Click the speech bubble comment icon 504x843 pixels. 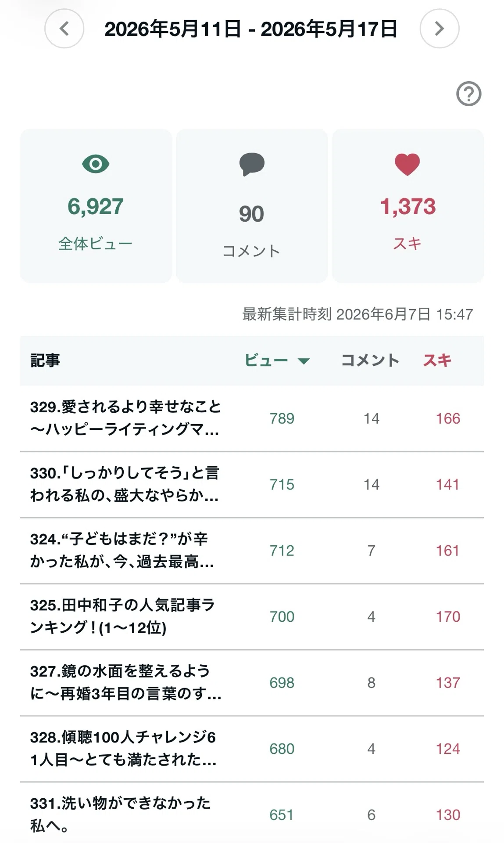click(252, 165)
